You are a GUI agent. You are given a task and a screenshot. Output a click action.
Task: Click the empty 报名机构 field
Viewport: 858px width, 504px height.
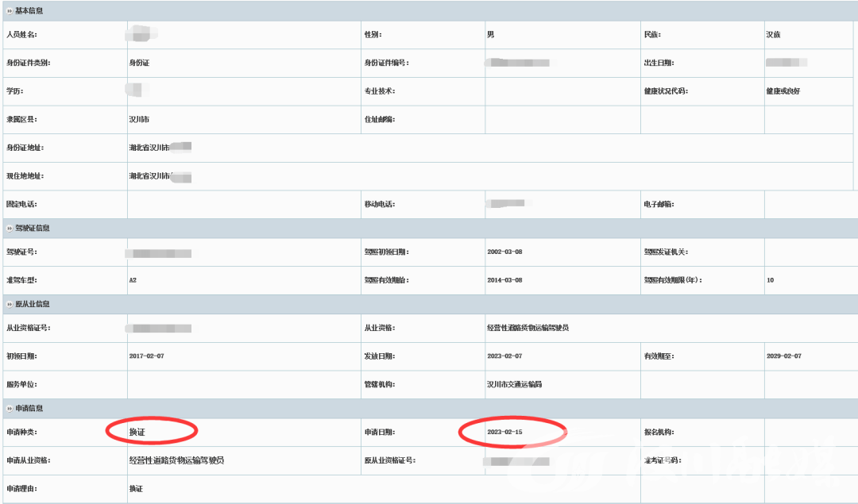[810, 433]
